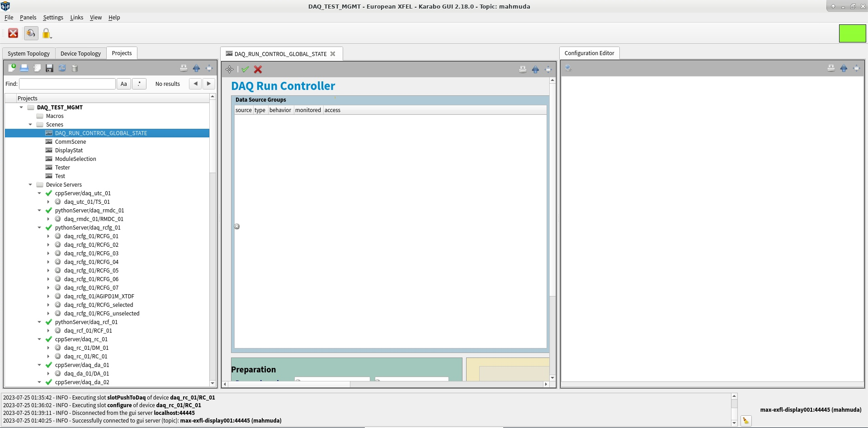The image size is (868, 428).
Task: Click the broom clear-log icon
Action: tap(745, 421)
